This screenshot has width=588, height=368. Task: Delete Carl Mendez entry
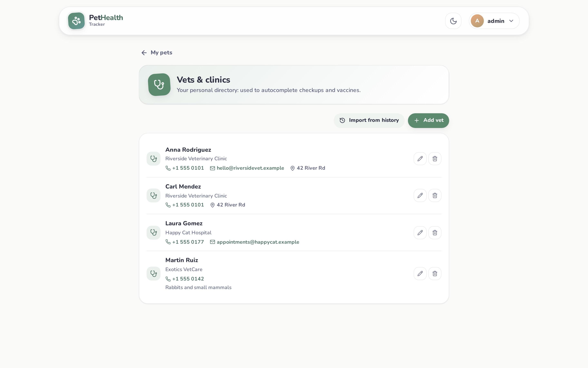pyautogui.click(x=435, y=195)
